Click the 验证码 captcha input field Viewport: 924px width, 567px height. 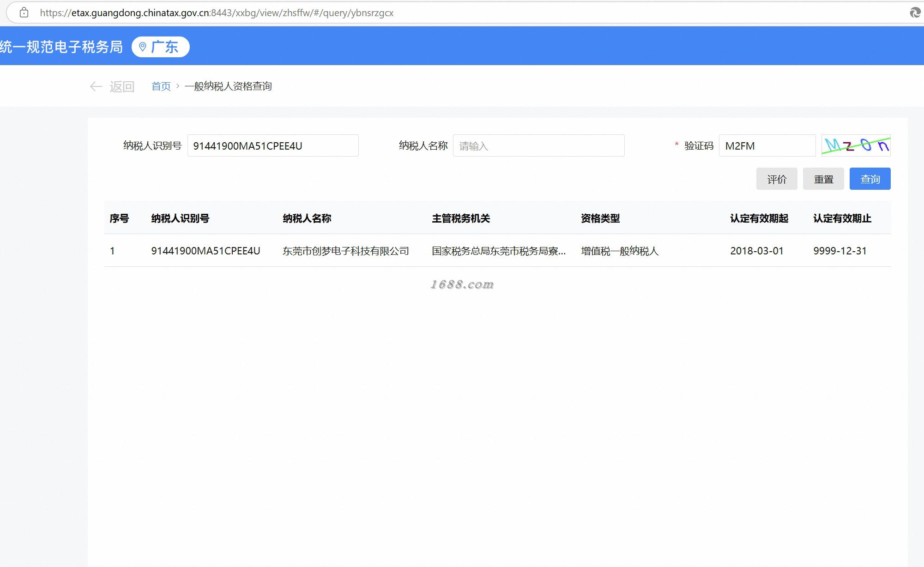click(x=767, y=145)
